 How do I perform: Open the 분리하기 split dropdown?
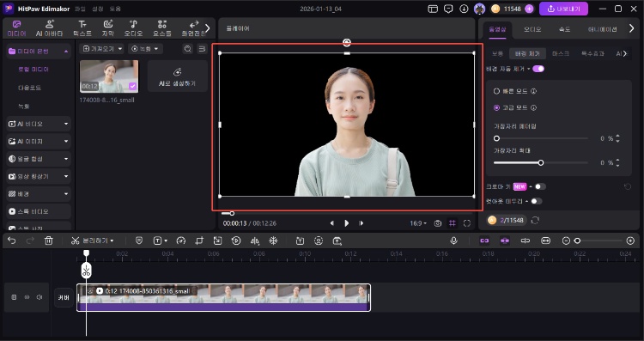pyautogui.click(x=93, y=241)
